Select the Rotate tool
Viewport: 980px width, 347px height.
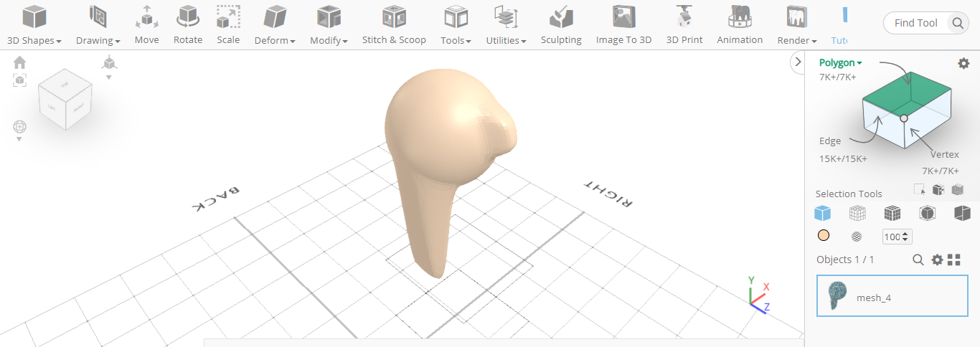click(x=188, y=25)
